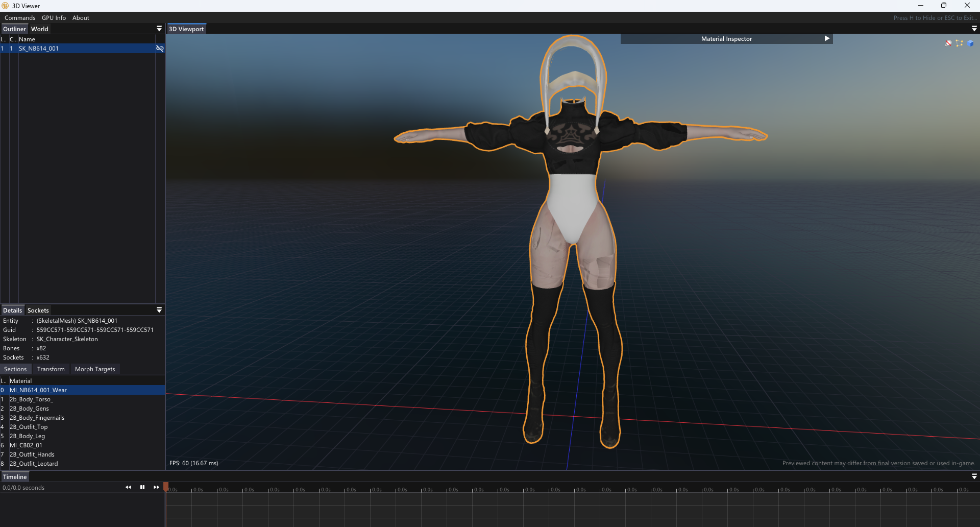Screen dimensions: 980x527
Task: Close the 3D Viewer window
Action: coord(967,6)
